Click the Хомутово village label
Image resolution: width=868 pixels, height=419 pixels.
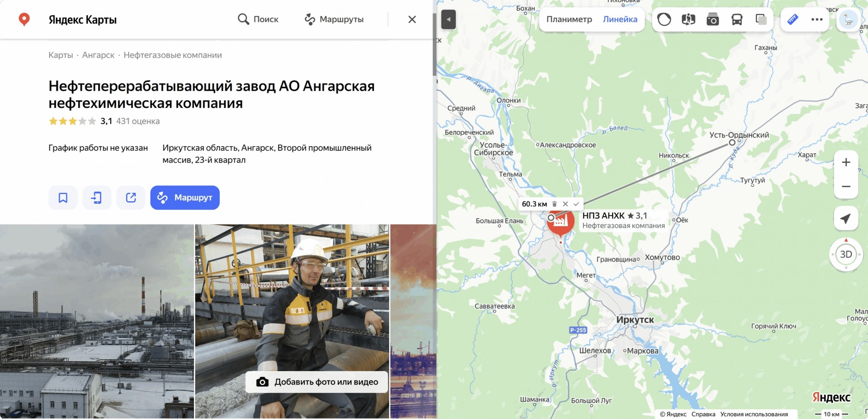[662, 257]
